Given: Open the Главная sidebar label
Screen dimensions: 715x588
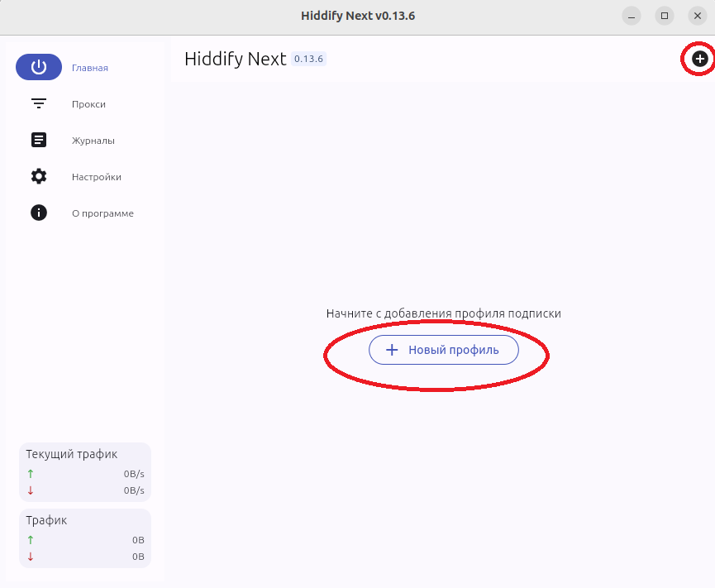Looking at the screenshot, I should coord(90,68).
